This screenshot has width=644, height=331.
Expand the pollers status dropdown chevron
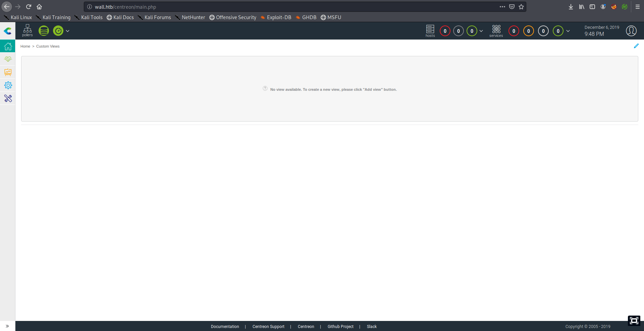[68, 31]
